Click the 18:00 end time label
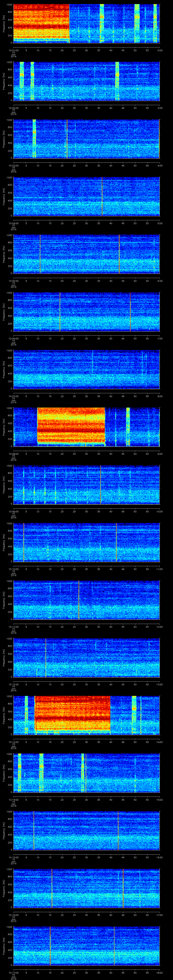The image size is (173, 980). click(159, 972)
